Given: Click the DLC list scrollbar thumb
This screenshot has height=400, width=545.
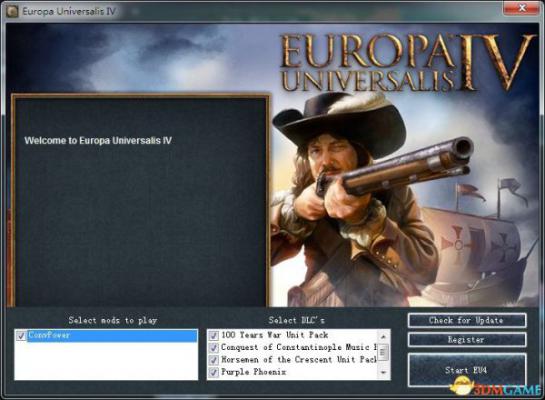Looking at the screenshot, I should [x=383, y=352].
